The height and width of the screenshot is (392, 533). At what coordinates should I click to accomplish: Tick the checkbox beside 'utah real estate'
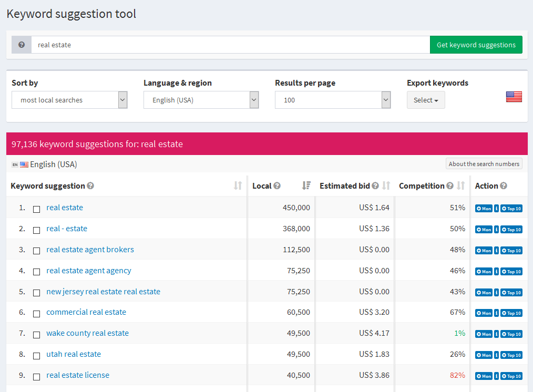coord(36,355)
